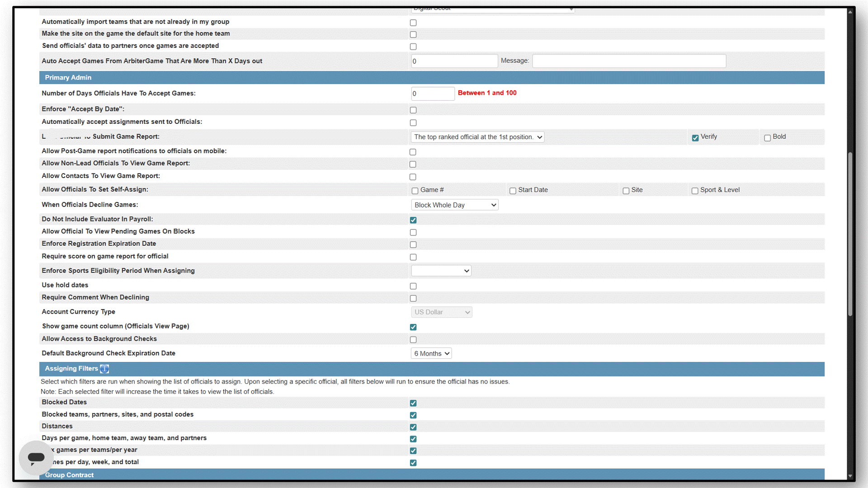This screenshot has height=488, width=868.
Task: Check Allow Contacts To View Game Report
Action: [413, 177]
